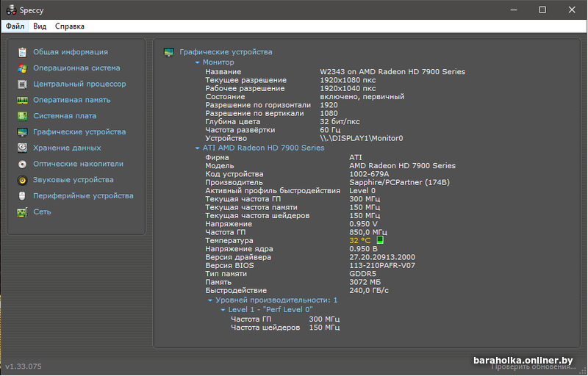
Task: Select Графические устройства in sidebar
Action: (x=79, y=132)
